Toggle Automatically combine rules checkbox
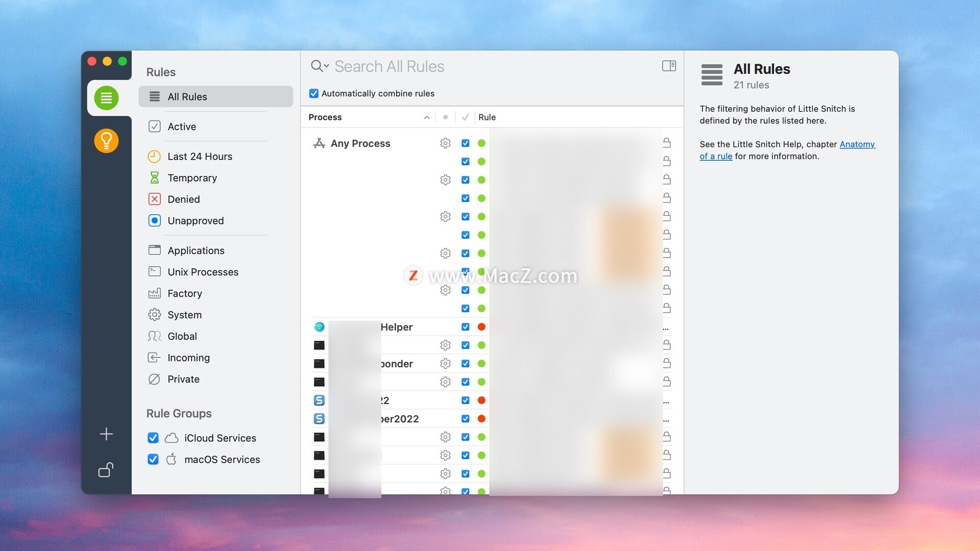This screenshot has height=551, width=980. point(314,93)
